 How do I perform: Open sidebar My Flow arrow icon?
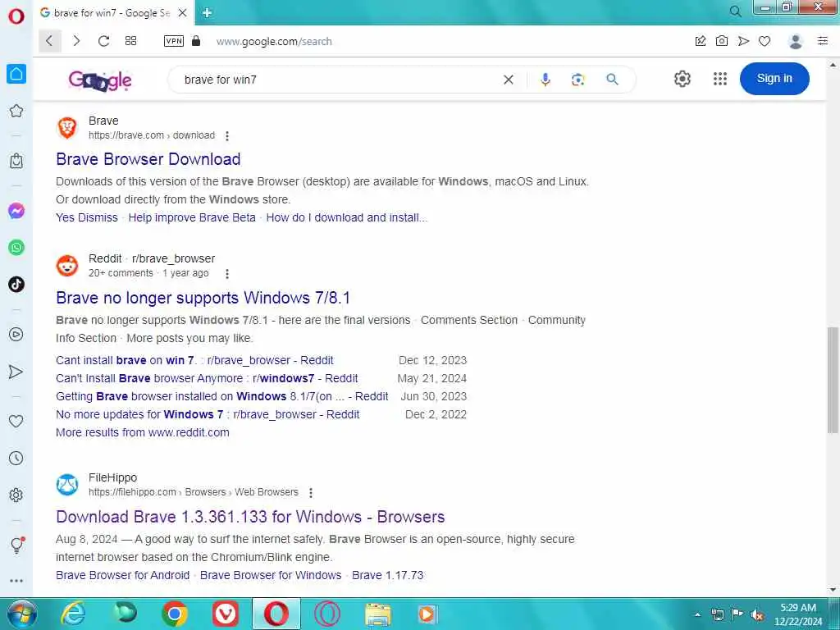(16, 372)
